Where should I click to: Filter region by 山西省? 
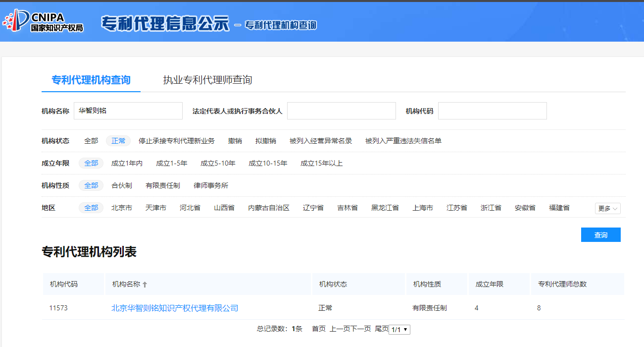[x=224, y=208]
